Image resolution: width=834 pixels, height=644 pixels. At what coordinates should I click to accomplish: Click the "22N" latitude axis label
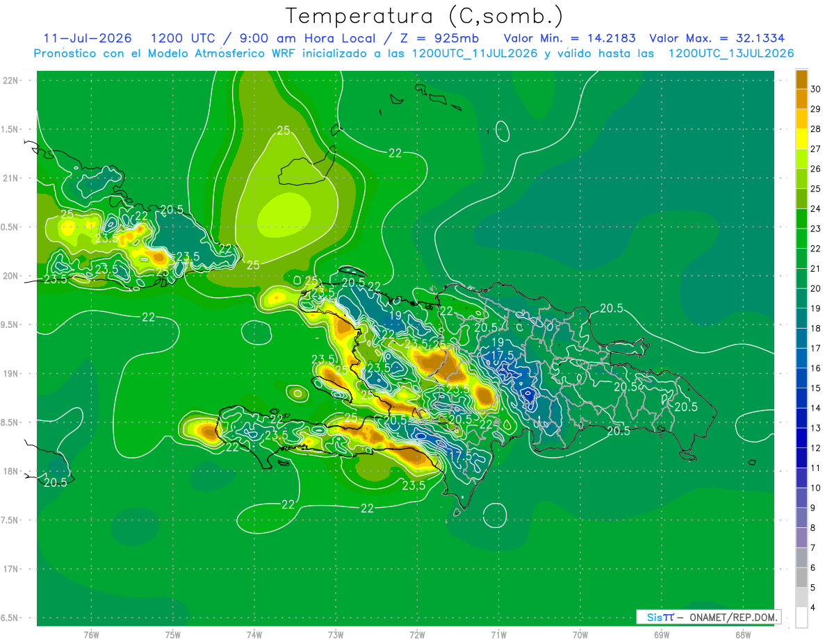click(x=12, y=80)
